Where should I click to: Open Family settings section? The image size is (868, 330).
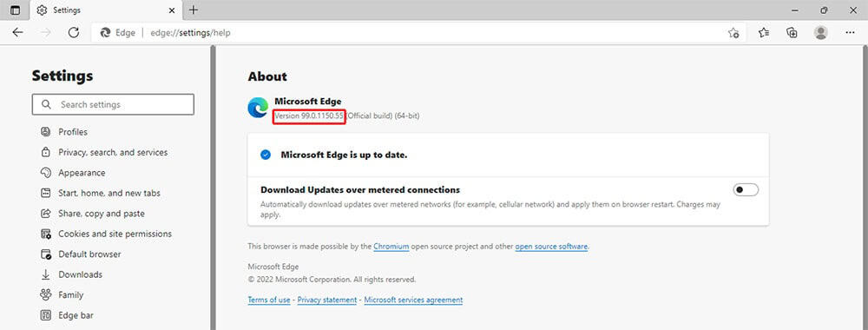pos(71,295)
